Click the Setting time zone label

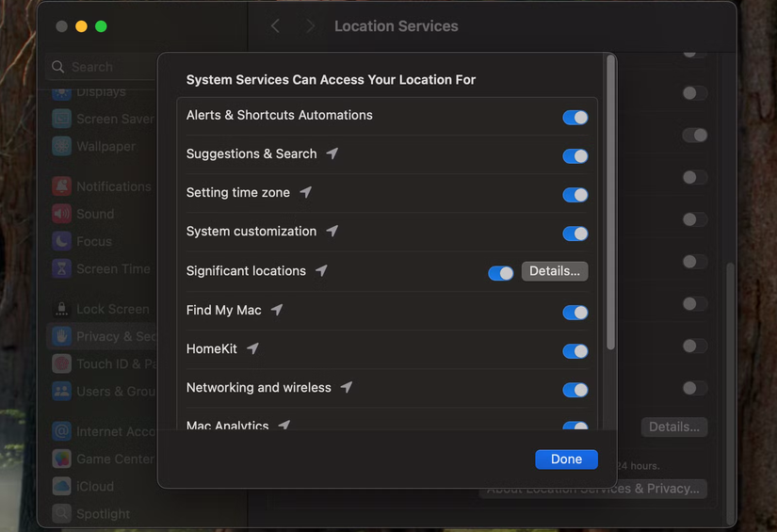tap(238, 192)
